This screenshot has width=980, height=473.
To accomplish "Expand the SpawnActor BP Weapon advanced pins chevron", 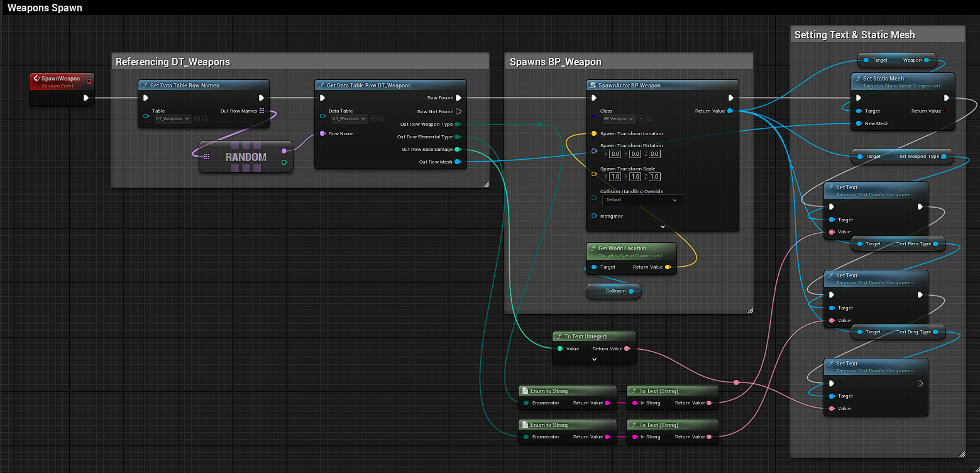I will click(663, 226).
